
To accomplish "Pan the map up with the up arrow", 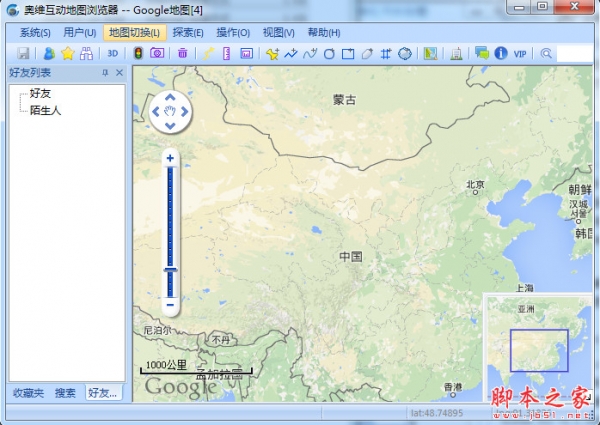I will click(x=170, y=98).
